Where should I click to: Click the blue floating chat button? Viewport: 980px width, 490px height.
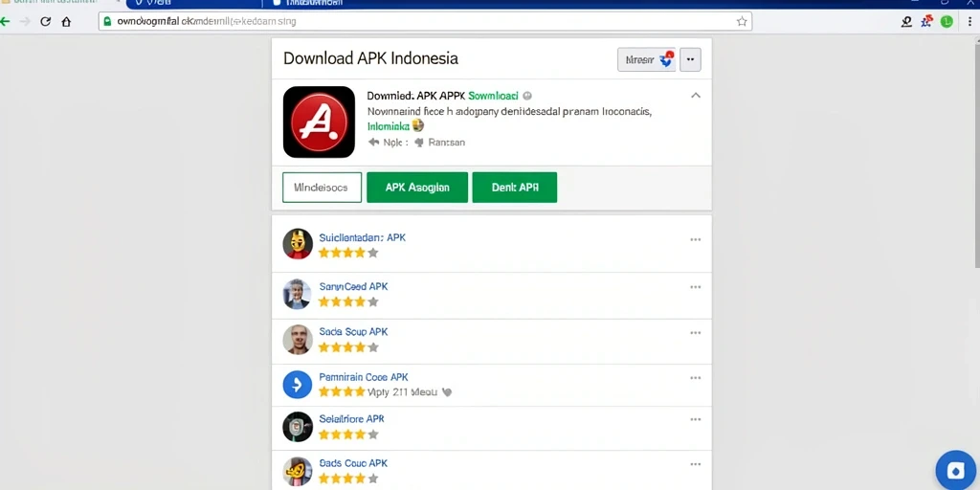956,471
